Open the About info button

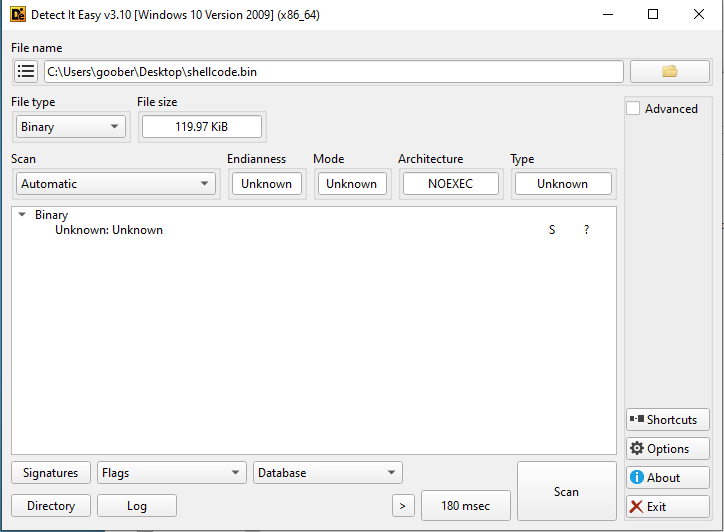[x=668, y=478]
